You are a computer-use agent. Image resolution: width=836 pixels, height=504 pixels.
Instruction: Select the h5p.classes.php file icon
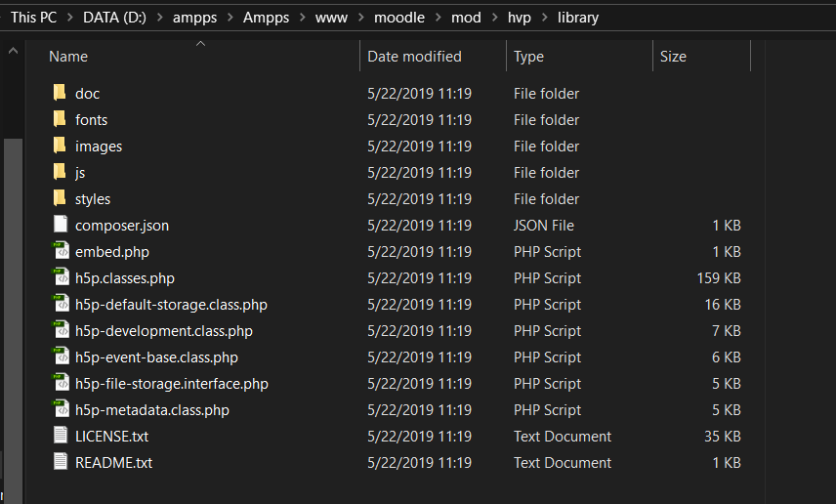click(61, 277)
